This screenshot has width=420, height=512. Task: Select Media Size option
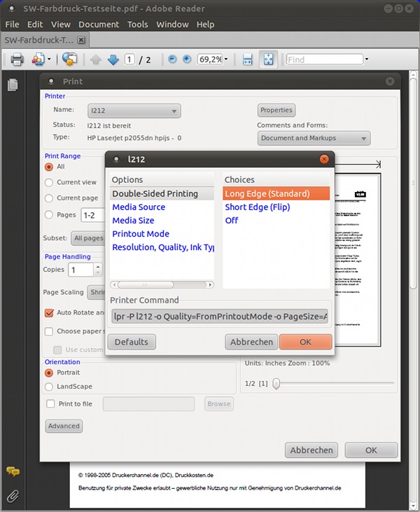click(x=162, y=221)
